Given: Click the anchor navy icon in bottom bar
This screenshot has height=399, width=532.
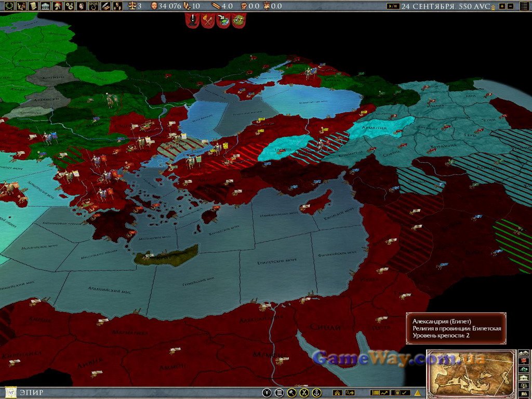Looking at the screenshot, I should coord(316,393).
